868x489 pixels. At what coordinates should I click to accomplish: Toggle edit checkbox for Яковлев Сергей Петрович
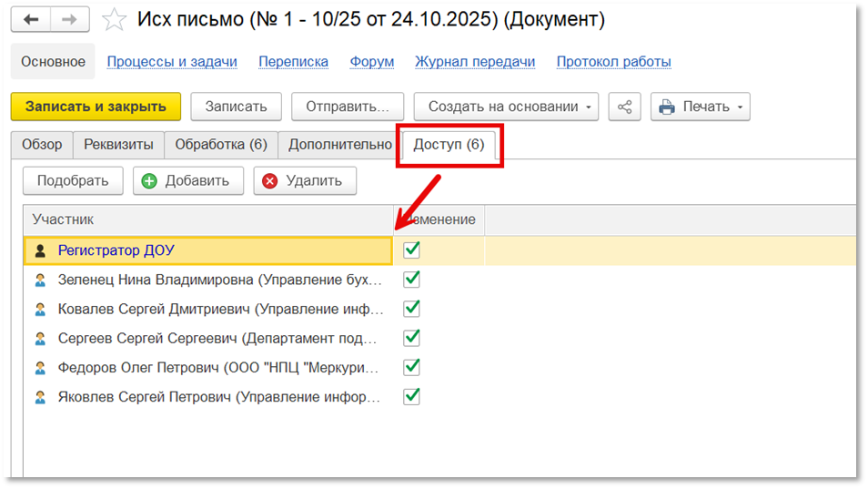coord(412,397)
